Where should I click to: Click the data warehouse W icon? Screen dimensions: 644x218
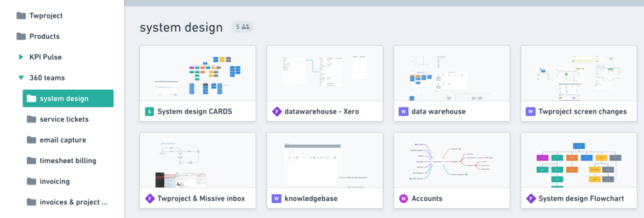pyautogui.click(x=403, y=112)
